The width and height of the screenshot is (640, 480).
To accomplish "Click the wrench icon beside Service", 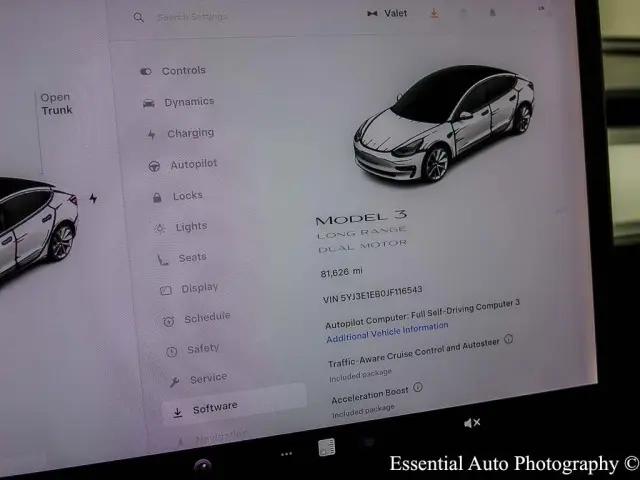I will click(174, 382).
